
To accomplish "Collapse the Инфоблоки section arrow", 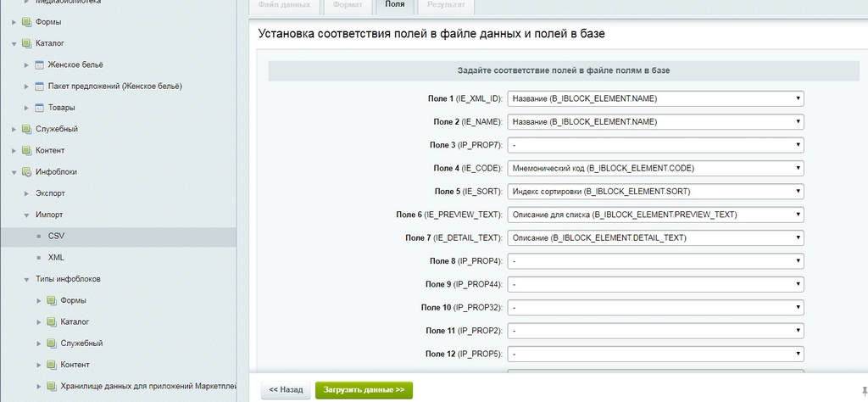I will click(14, 172).
